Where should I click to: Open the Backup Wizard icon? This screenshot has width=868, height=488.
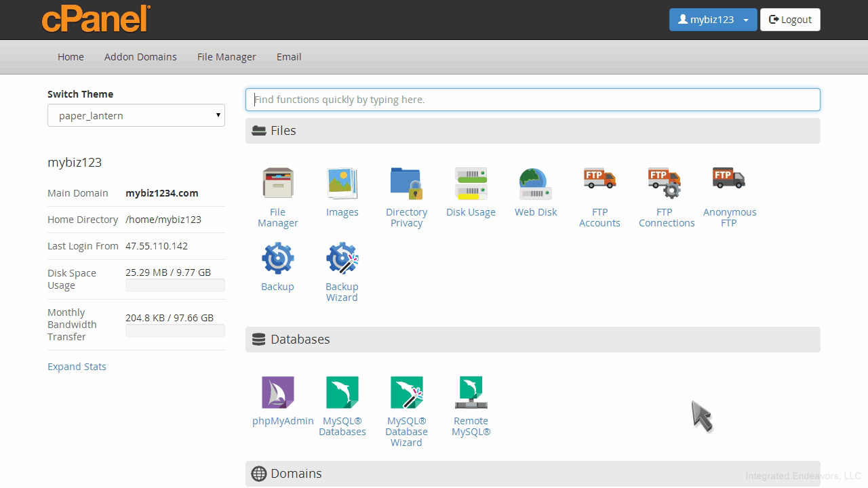(x=342, y=259)
